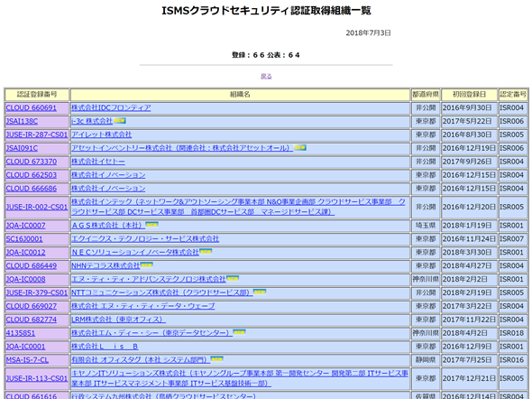Open 株式会社IDCフロンティア organization link
This screenshot has height=399, width=532.
pos(111,108)
